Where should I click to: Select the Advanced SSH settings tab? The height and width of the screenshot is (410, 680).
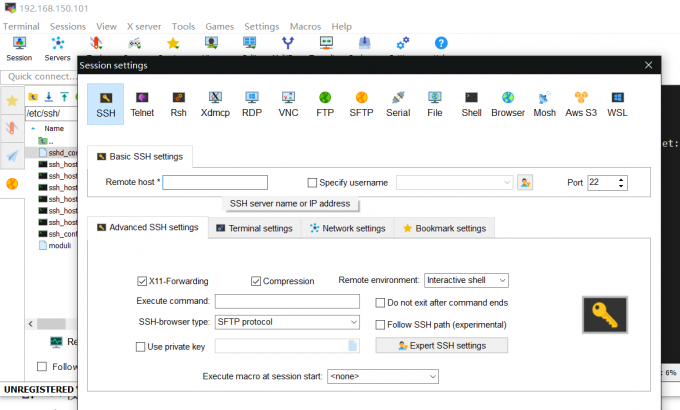(148, 227)
